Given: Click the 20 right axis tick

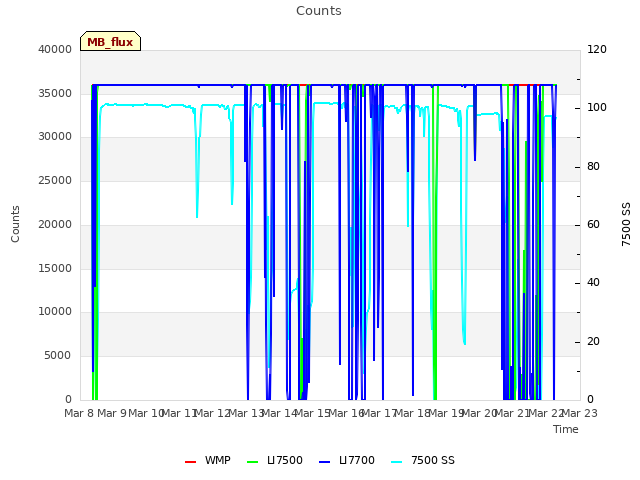Looking at the screenshot, I should tap(593, 342).
